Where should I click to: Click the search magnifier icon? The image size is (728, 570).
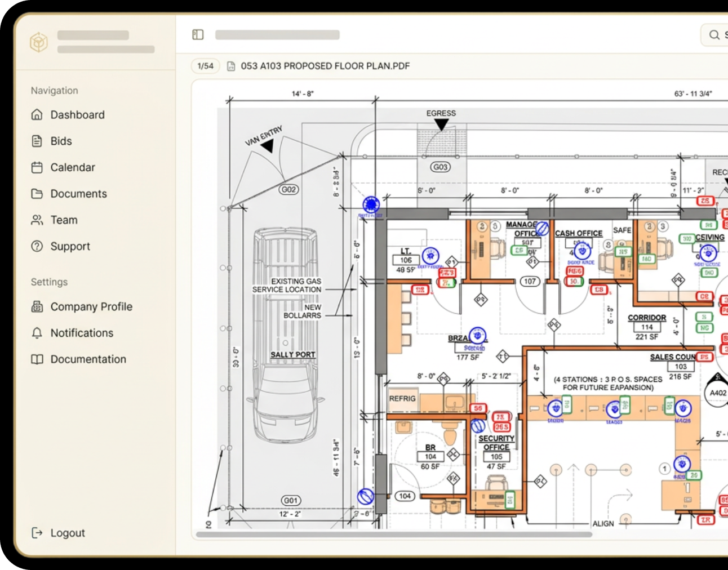(714, 35)
